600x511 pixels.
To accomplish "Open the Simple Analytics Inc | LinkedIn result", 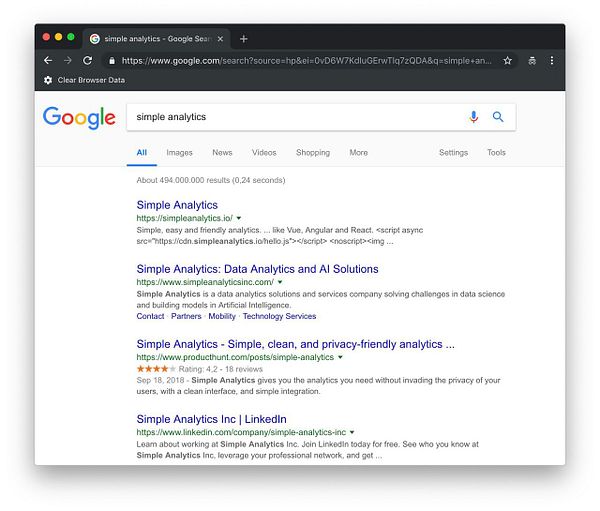I will [212, 419].
